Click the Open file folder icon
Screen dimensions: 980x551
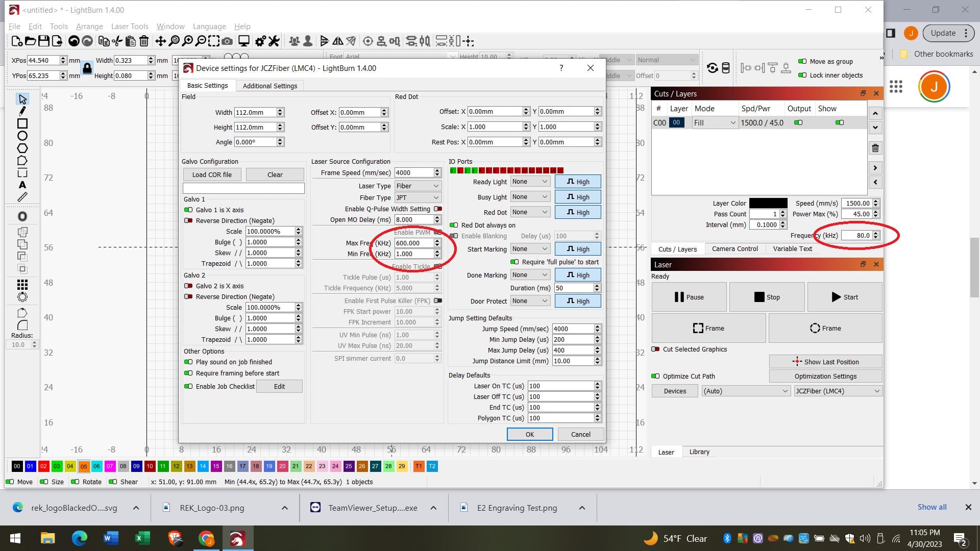[x=30, y=41]
